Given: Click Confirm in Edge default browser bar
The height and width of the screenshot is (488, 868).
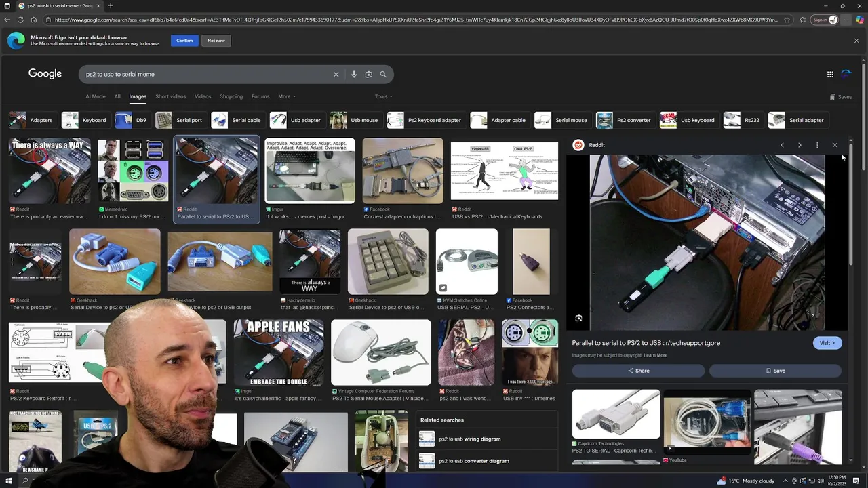Looking at the screenshot, I should point(184,41).
